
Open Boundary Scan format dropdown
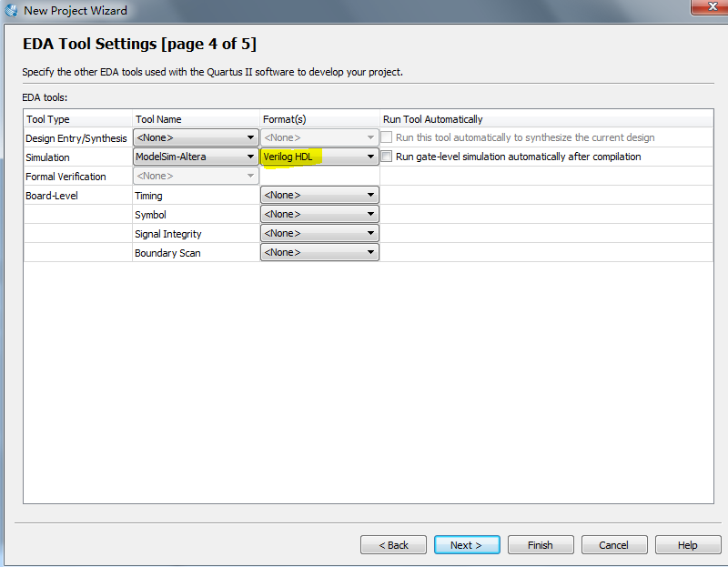pos(319,252)
